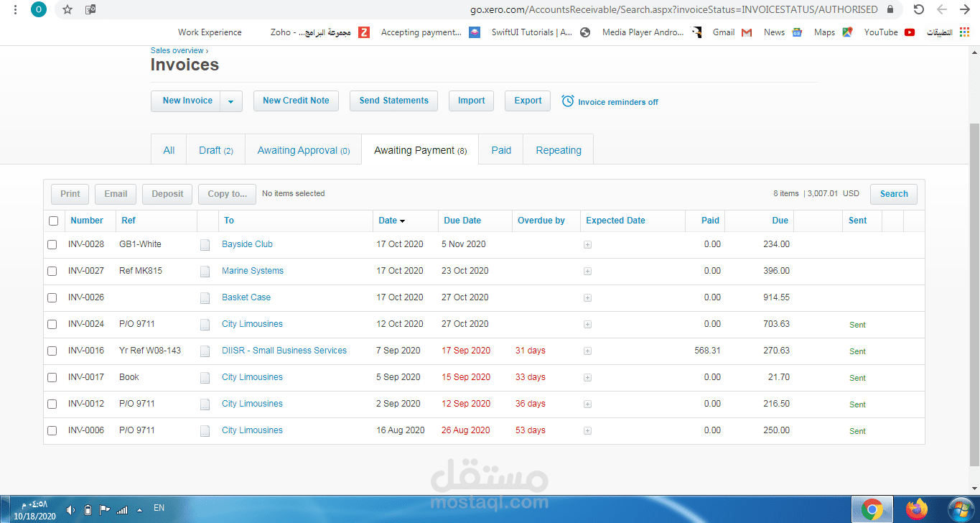Launch Firefox from the taskbar
This screenshot has width=980, height=523.
point(916,509)
